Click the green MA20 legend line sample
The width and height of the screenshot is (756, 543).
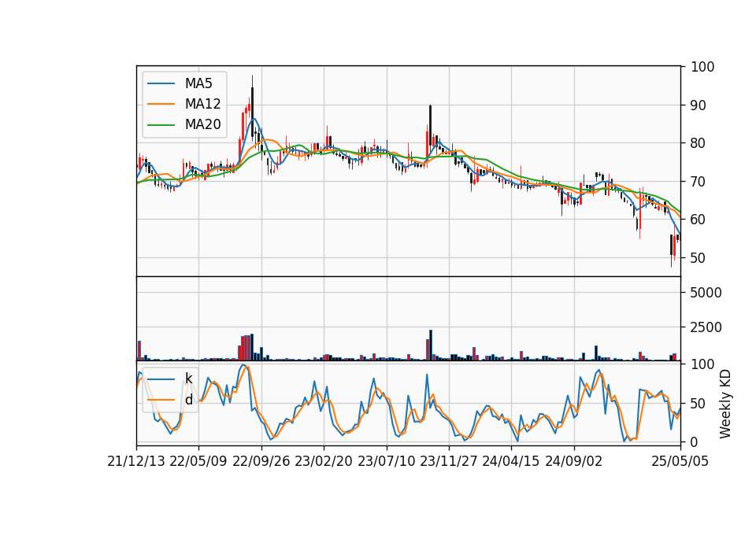coord(161,125)
